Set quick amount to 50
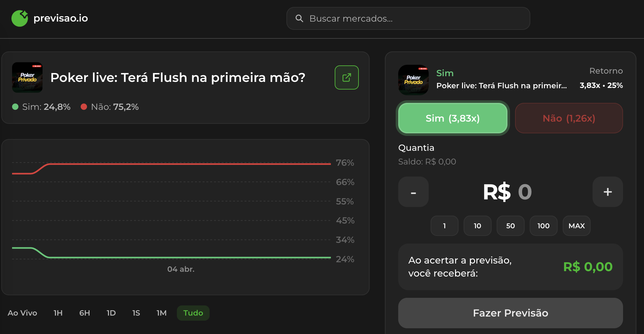The width and height of the screenshot is (644, 334). (510, 226)
